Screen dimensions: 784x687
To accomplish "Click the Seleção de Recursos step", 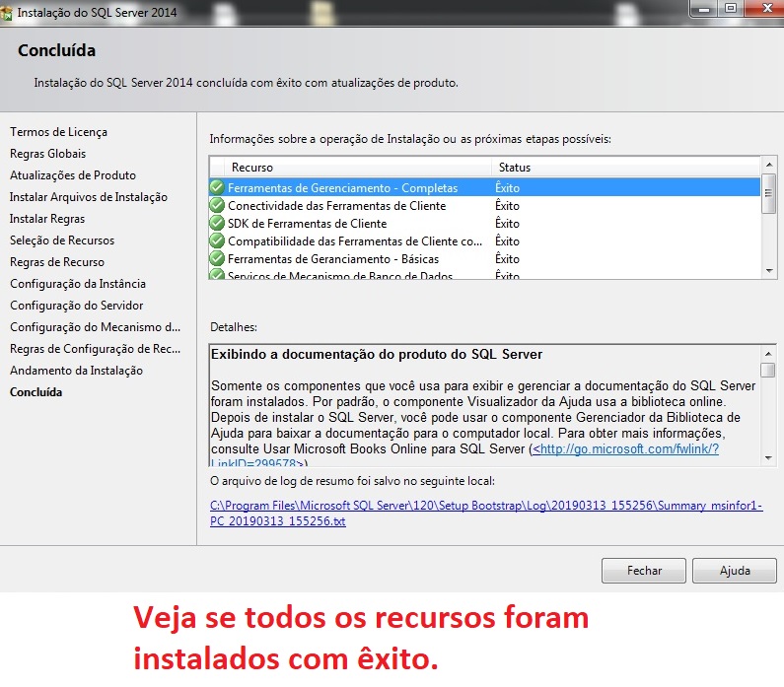I will pos(62,240).
